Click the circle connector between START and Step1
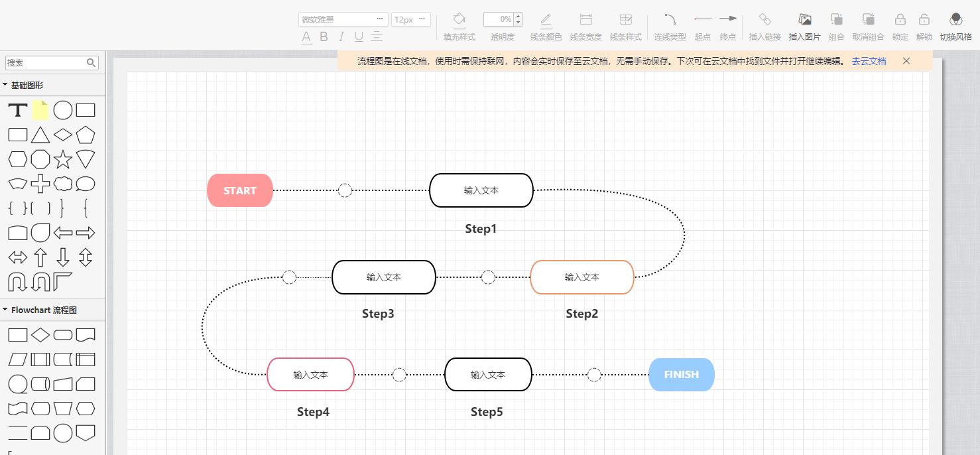The height and width of the screenshot is (455, 980). pyautogui.click(x=345, y=190)
